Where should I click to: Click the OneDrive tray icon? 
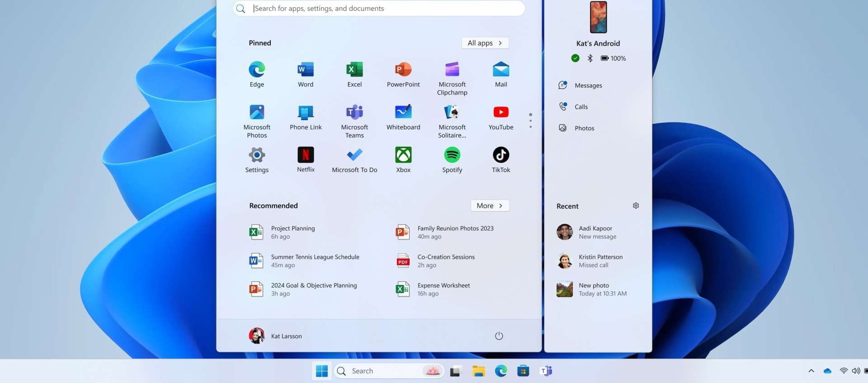point(827,371)
